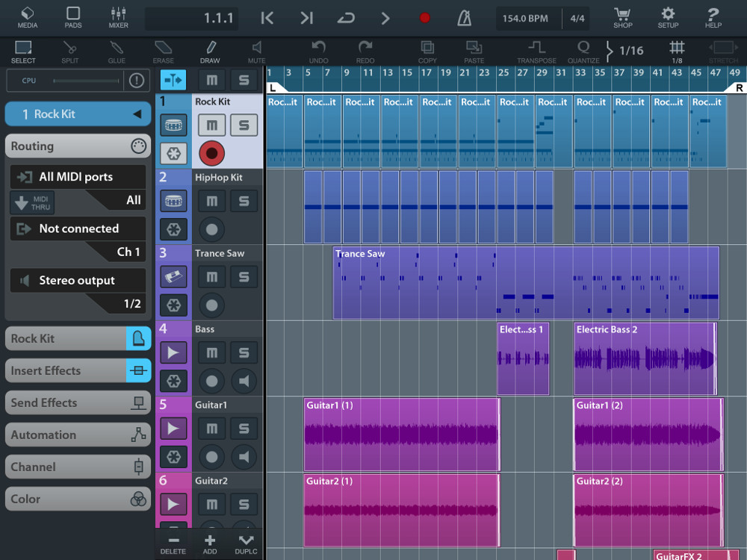This screenshot has width=747, height=560.
Task: Toggle global solo for all tracks
Action: pyautogui.click(x=244, y=80)
